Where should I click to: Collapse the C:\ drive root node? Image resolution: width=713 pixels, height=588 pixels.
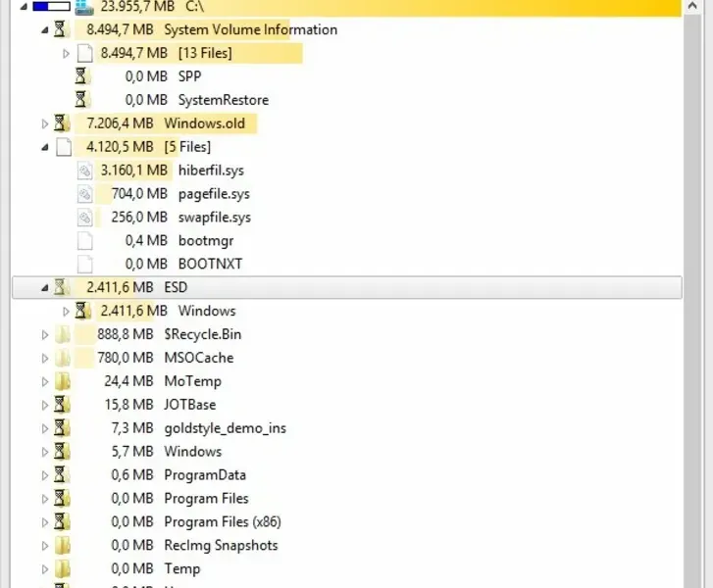click(24, 7)
